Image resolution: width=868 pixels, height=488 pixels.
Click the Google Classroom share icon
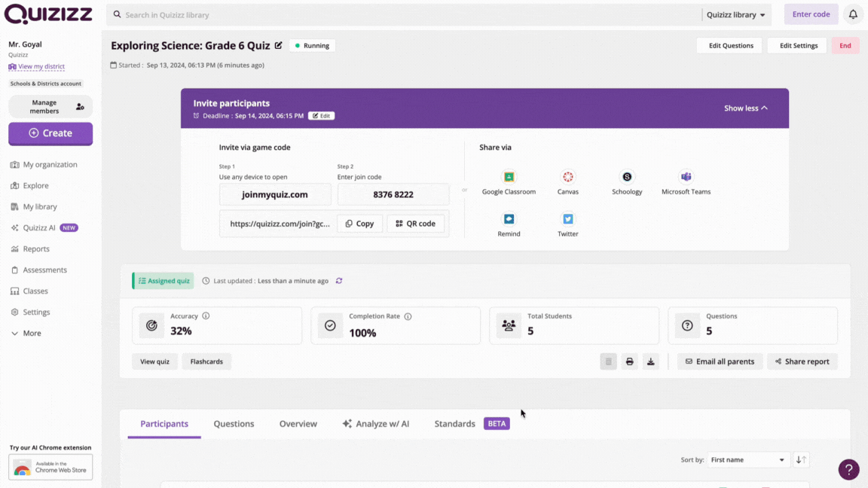[509, 177]
